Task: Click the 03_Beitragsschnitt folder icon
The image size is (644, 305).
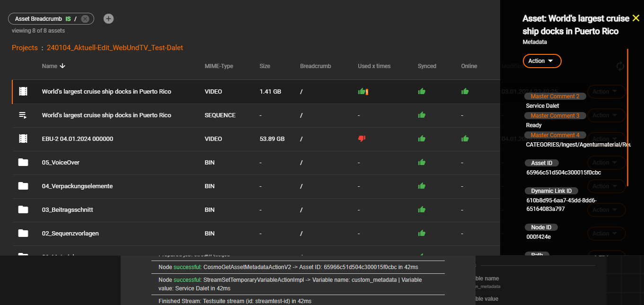Action: [23, 209]
